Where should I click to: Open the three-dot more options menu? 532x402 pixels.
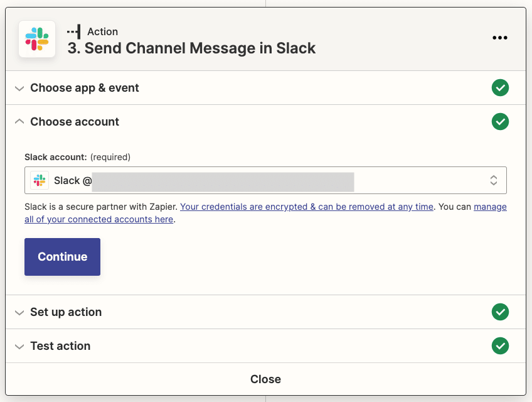click(500, 38)
